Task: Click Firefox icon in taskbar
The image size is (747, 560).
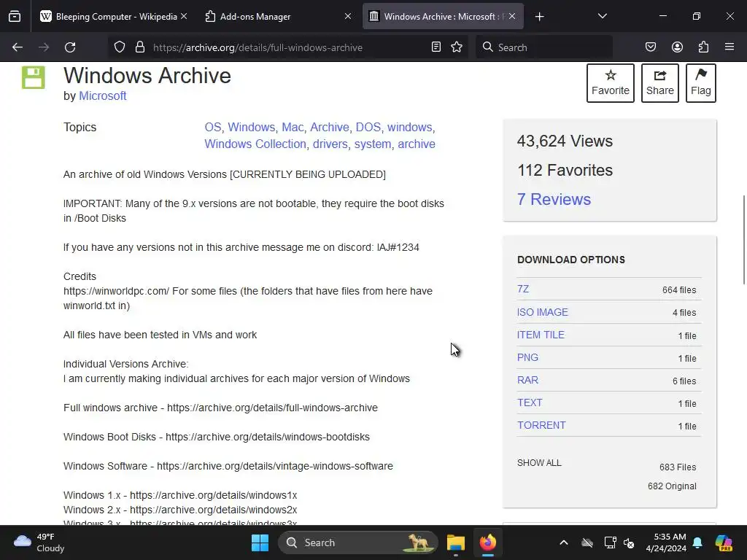Action: point(488,542)
